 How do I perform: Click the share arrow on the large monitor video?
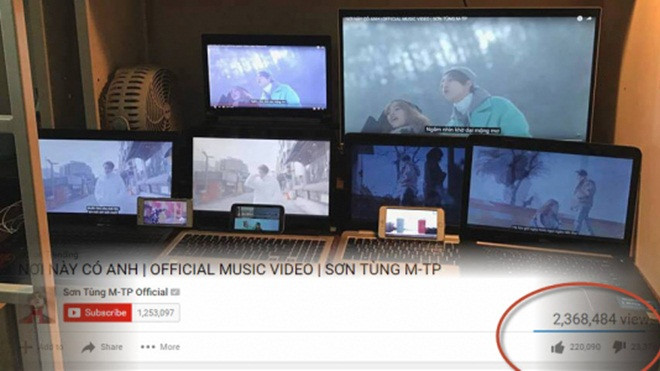pos(589,19)
